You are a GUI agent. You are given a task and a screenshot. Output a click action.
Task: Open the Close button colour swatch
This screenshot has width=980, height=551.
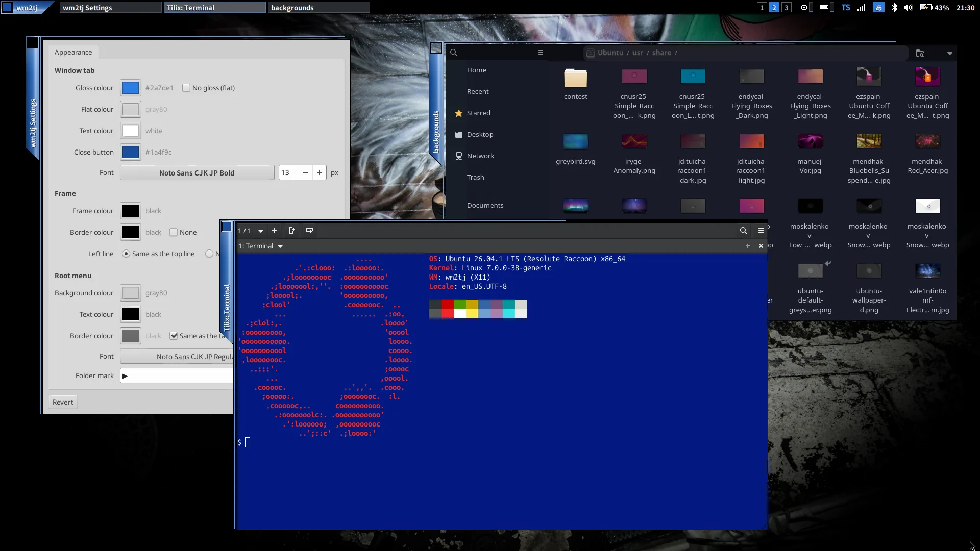(131, 152)
